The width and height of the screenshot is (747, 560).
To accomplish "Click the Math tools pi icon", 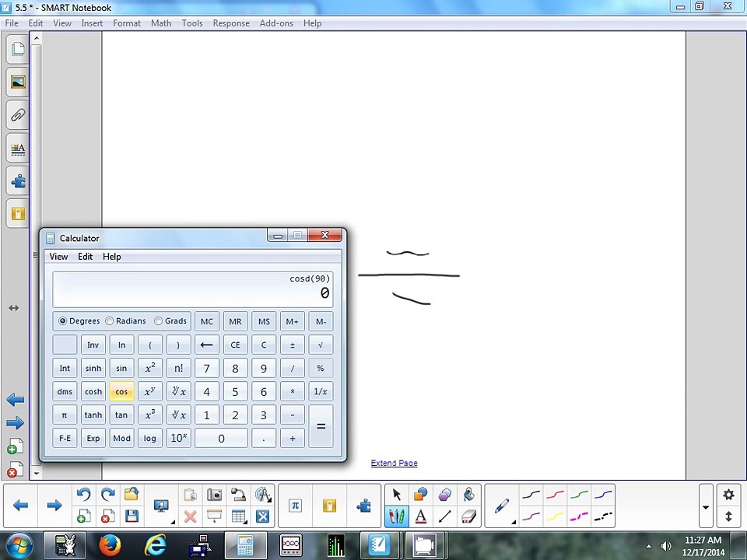I will pyautogui.click(x=295, y=506).
